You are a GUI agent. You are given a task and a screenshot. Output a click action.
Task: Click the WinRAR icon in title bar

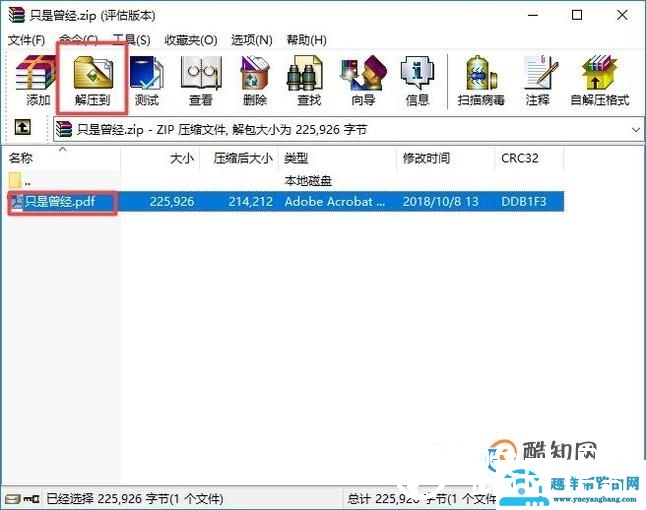[x=16, y=15]
